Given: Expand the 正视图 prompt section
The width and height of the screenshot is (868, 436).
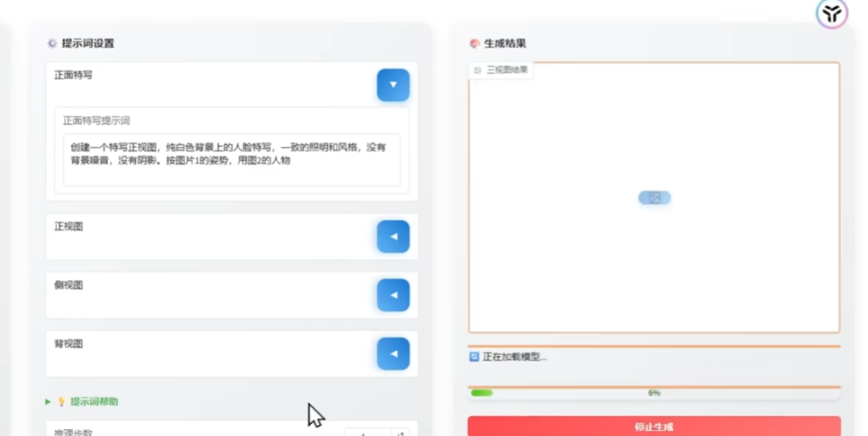Looking at the screenshot, I should tap(393, 237).
